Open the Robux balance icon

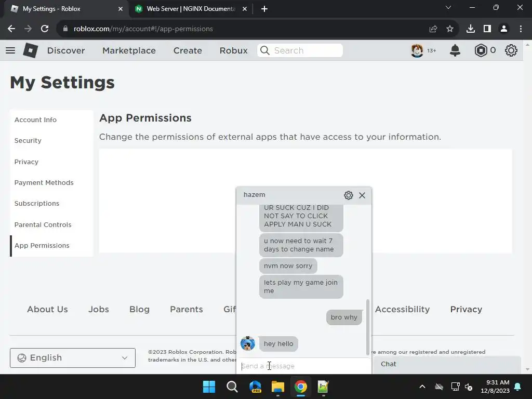(481, 50)
